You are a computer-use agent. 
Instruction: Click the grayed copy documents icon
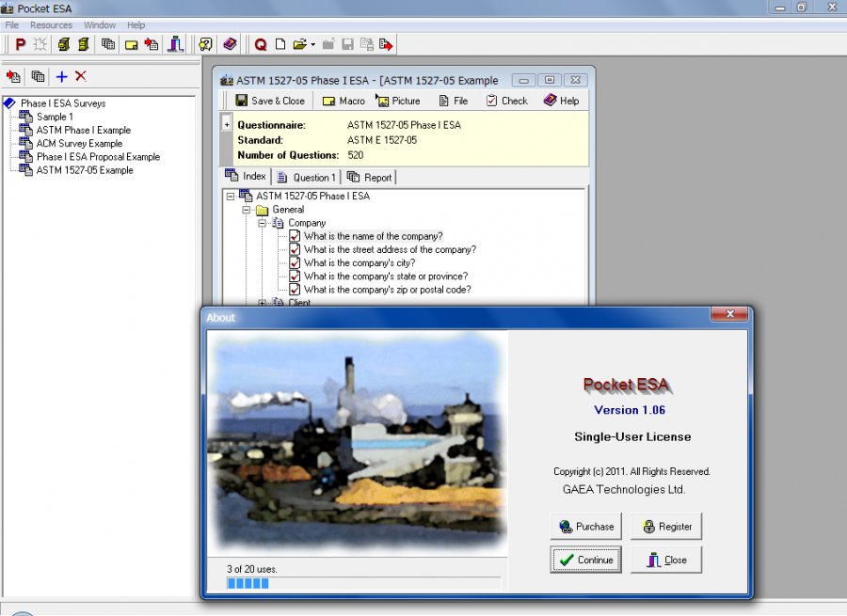[x=367, y=44]
